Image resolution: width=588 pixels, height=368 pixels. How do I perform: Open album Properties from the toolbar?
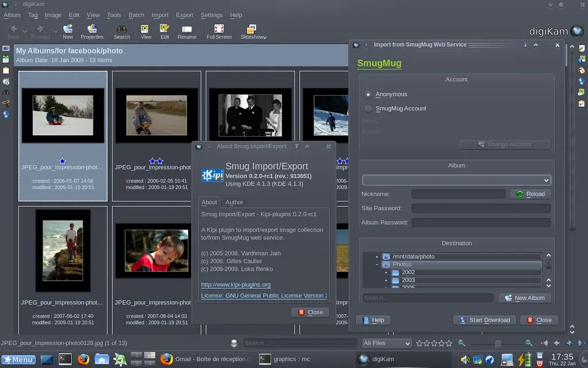[92, 29]
